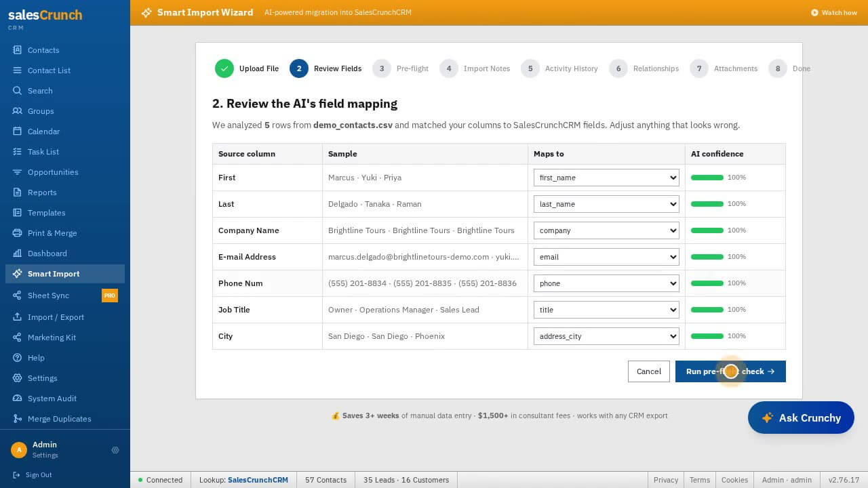Click the v2.76.17 version label
Screen dimensions: 868x488
coord(844,480)
